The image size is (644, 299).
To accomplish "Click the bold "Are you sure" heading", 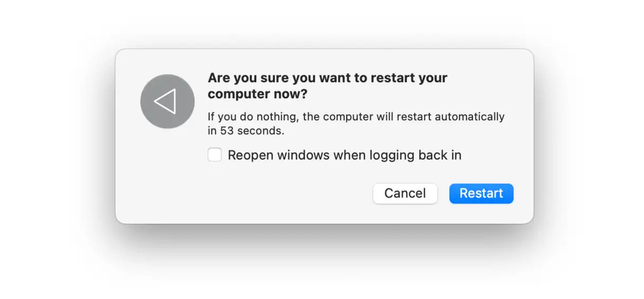I will (327, 78).
